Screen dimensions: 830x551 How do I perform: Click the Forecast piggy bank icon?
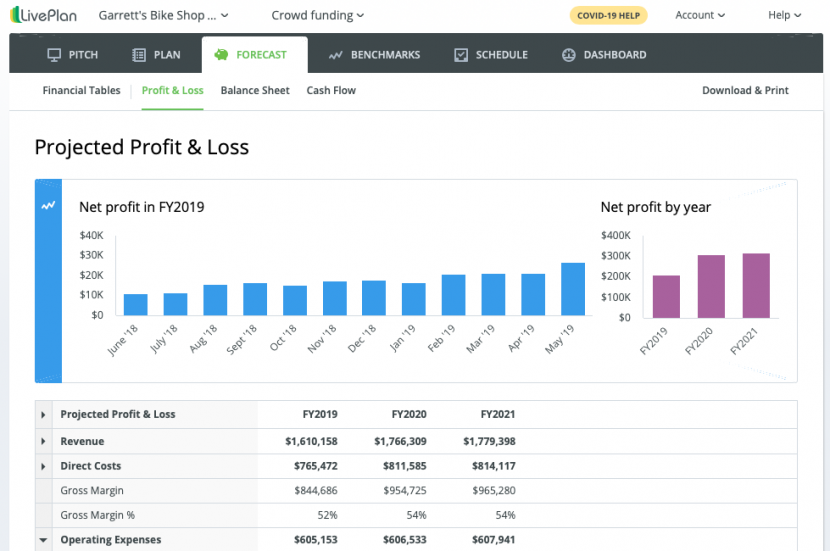point(221,55)
